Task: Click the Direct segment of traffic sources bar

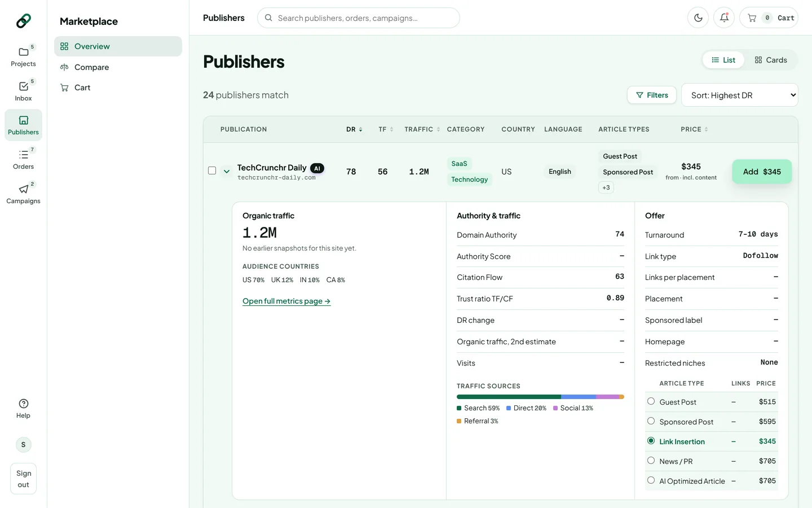Action: (579, 397)
